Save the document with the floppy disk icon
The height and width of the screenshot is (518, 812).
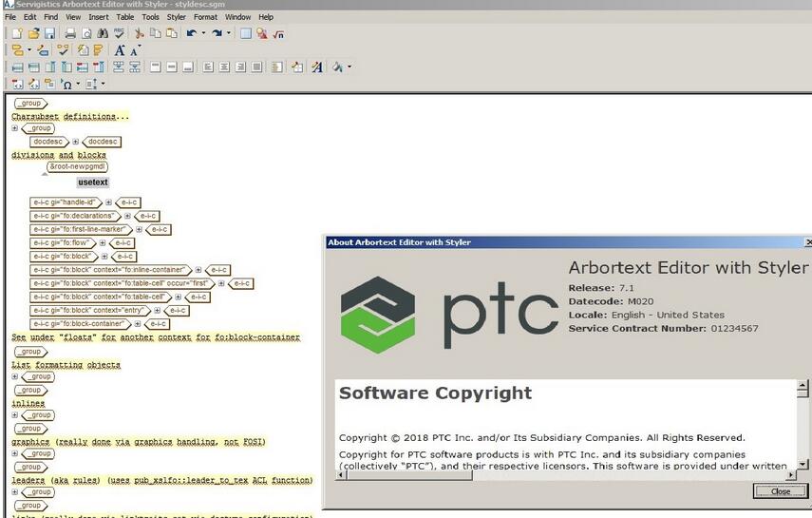click(49, 33)
